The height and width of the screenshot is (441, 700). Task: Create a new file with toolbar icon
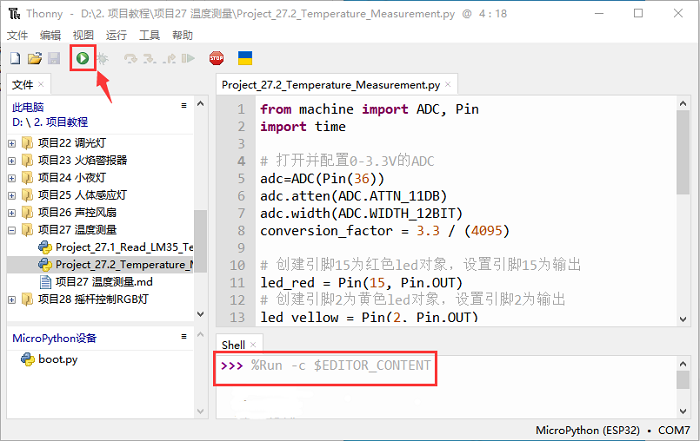tap(15, 59)
